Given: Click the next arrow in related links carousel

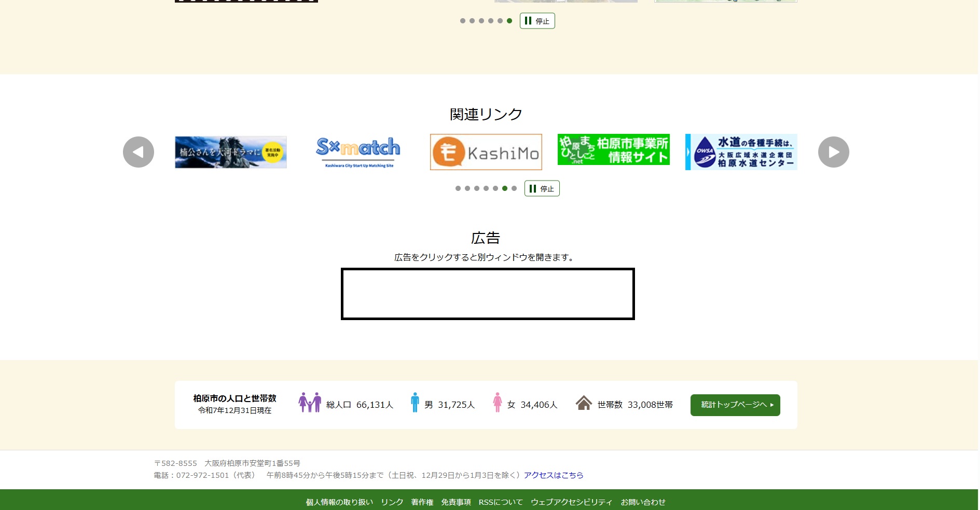Looking at the screenshot, I should coord(833,152).
